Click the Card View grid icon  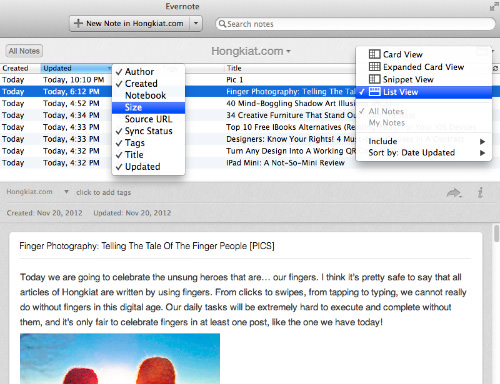374,54
